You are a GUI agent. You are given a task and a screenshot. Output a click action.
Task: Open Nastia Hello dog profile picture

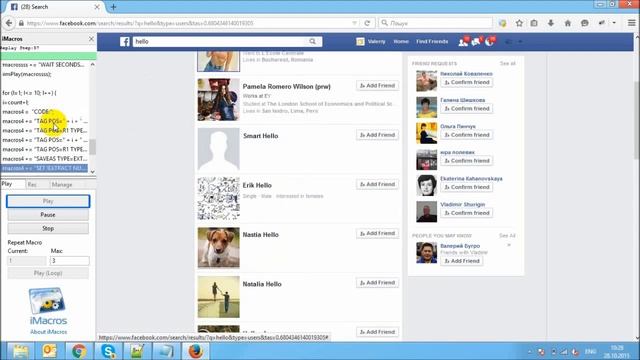click(219, 247)
